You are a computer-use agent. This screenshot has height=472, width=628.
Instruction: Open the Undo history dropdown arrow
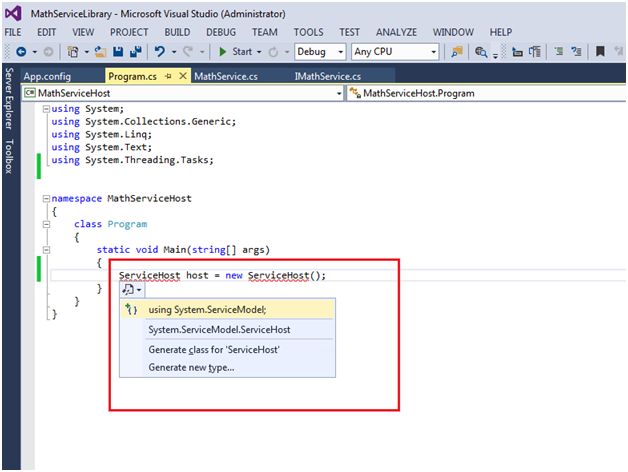(x=174, y=52)
